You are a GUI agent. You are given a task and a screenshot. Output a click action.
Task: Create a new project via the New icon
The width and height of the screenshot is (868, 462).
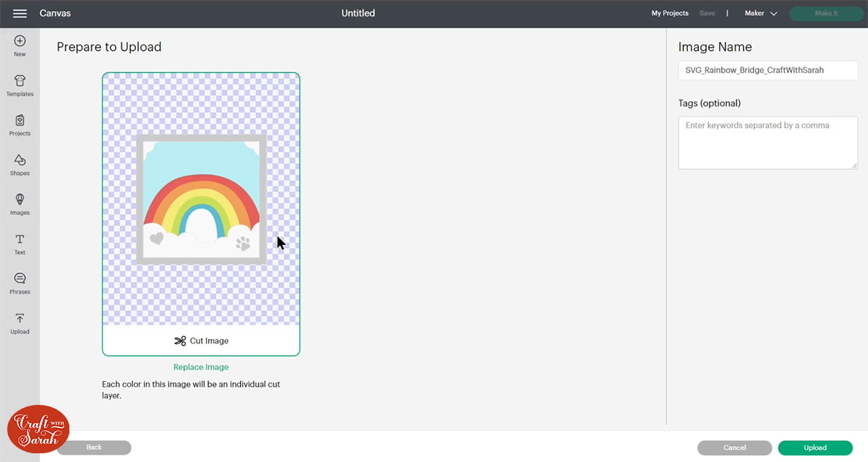(x=20, y=45)
